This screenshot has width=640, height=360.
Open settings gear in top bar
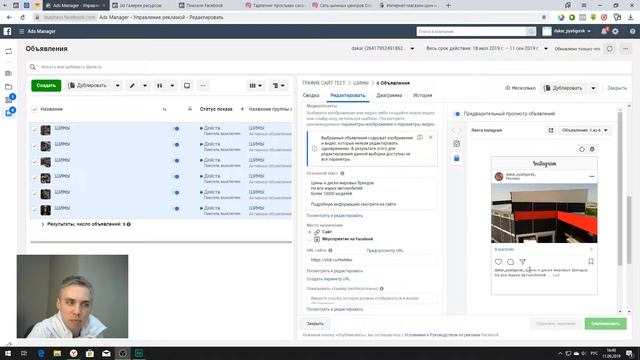point(616,31)
